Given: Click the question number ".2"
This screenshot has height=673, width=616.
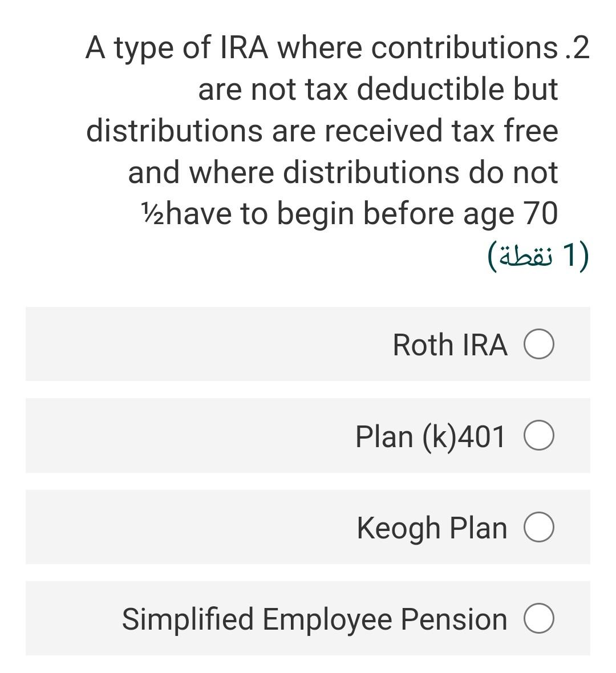Looking at the screenshot, I should coord(576,48).
